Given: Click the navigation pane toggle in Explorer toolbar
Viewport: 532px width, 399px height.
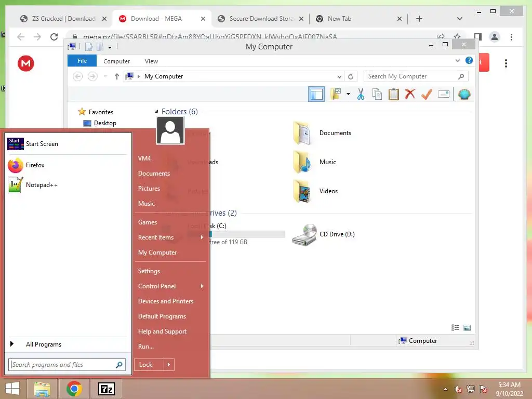Looking at the screenshot, I should [316, 95].
